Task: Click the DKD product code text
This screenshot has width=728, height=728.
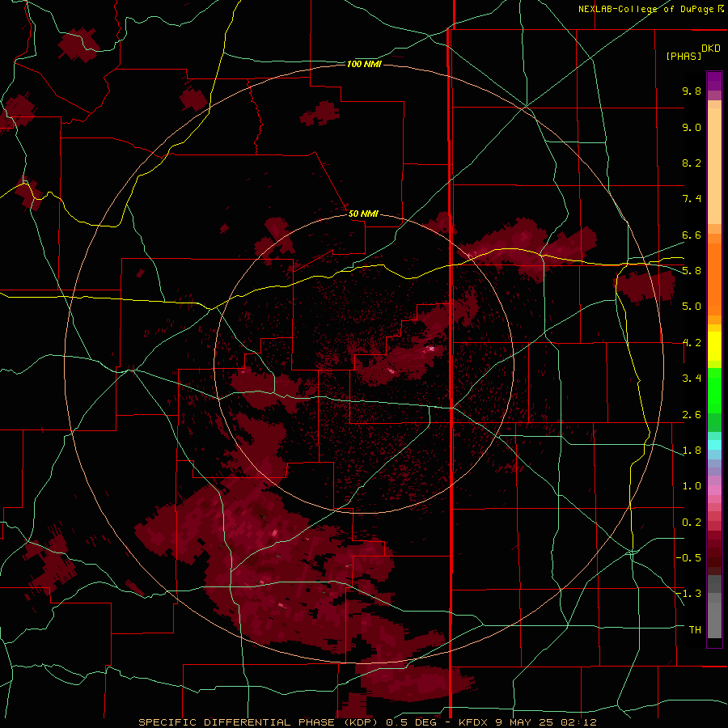Action: [x=711, y=49]
